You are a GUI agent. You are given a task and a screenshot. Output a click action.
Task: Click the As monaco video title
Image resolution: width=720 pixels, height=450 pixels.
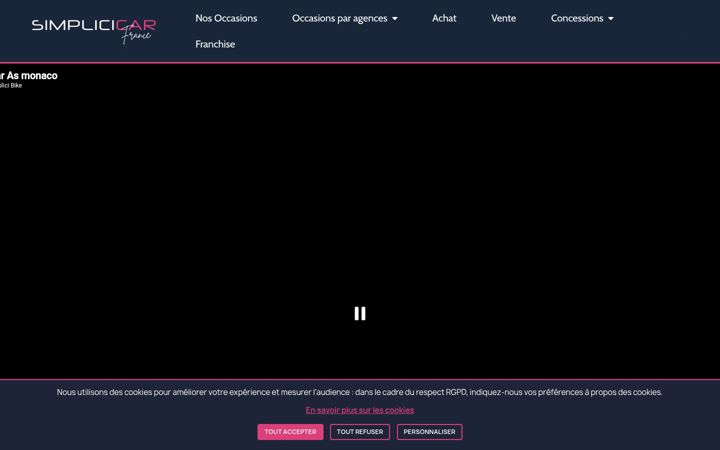tap(28, 76)
